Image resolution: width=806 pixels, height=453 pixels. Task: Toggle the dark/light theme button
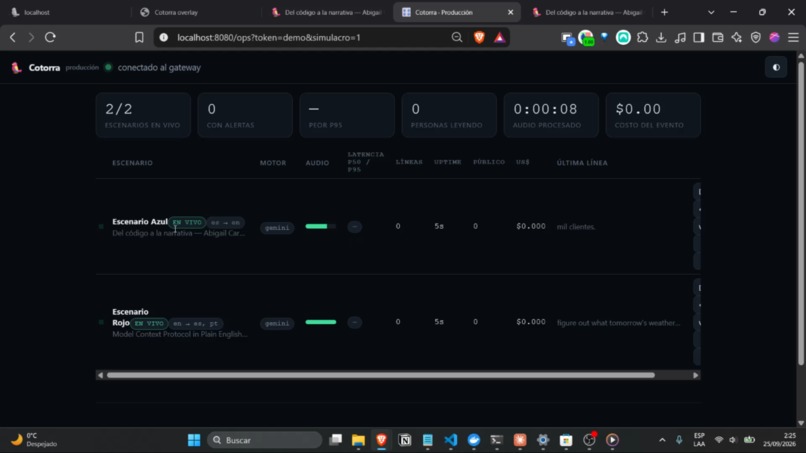point(776,67)
